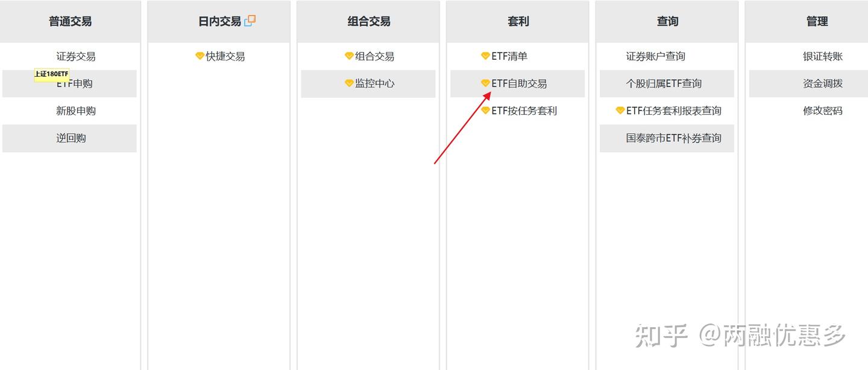Click the diamond icon by ETF任务套利报表查询

point(620,110)
